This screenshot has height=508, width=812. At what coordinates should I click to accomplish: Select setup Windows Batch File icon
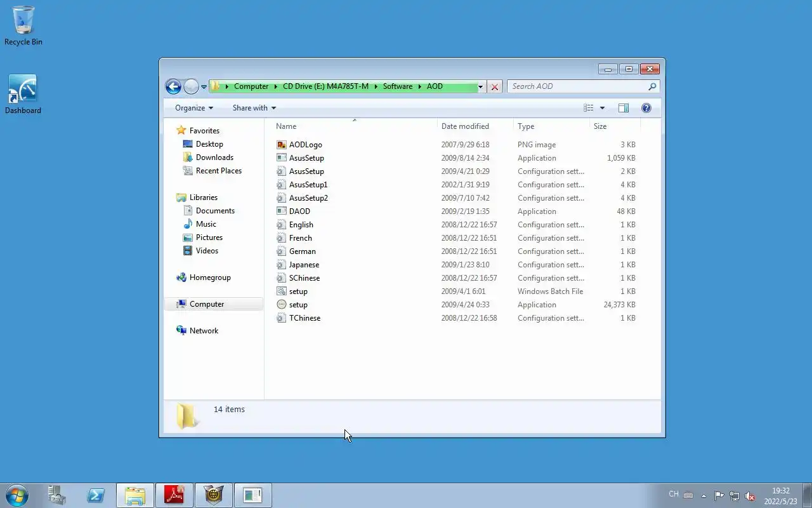click(x=282, y=291)
